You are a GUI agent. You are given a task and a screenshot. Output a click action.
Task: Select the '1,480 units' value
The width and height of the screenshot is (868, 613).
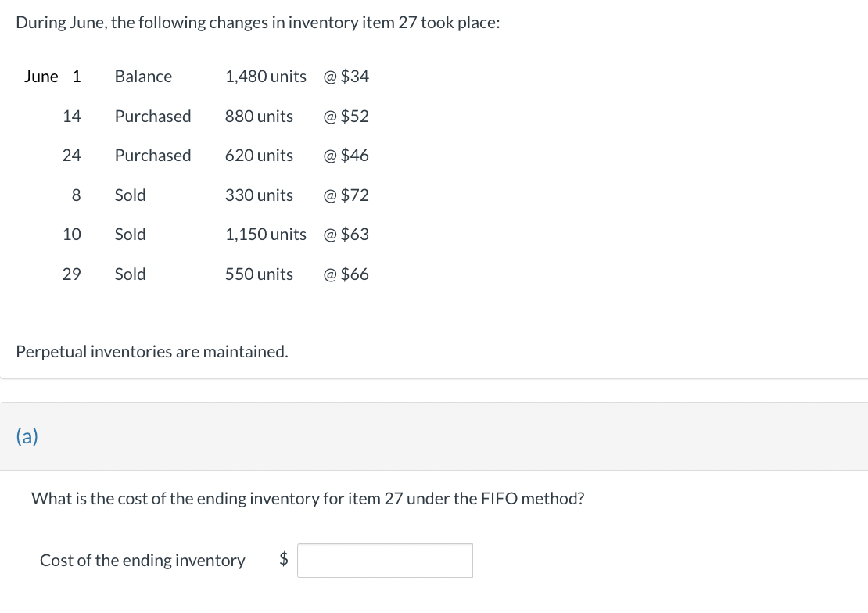[266, 77]
